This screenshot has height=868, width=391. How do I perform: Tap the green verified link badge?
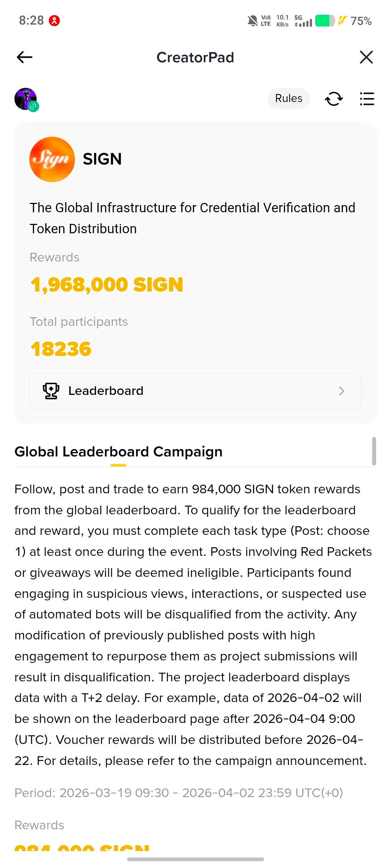[34, 107]
